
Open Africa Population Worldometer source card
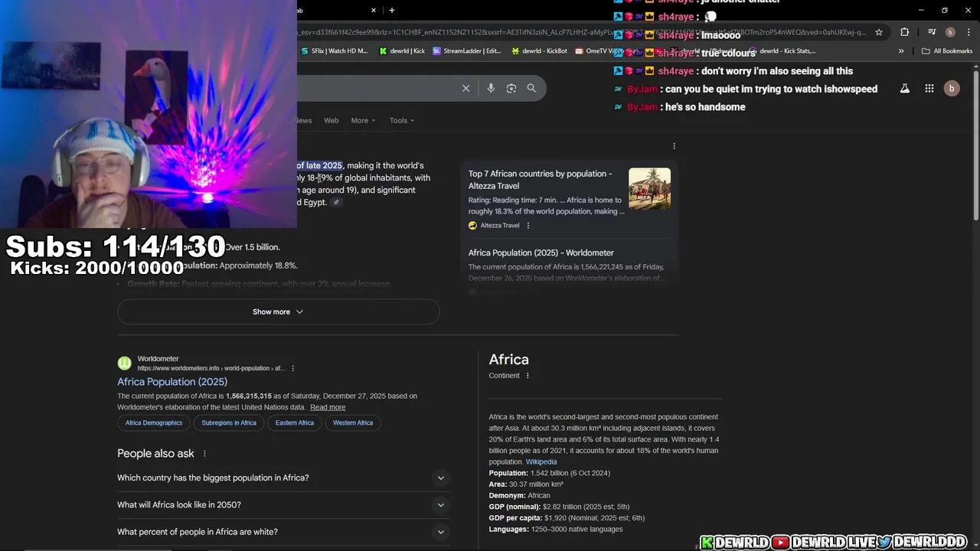[x=541, y=253]
